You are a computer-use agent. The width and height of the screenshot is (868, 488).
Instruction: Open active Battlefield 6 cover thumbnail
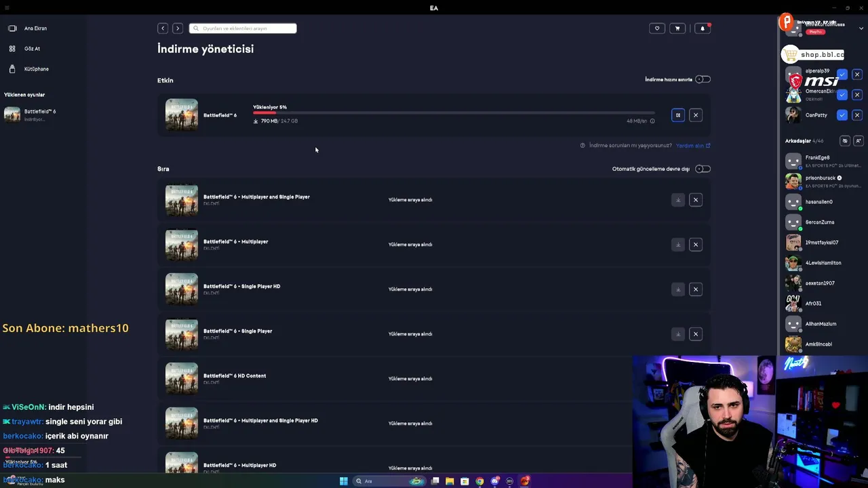click(182, 115)
